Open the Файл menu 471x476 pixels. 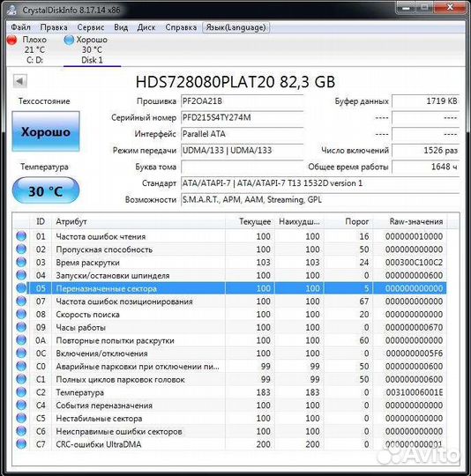click(x=20, y=27)
